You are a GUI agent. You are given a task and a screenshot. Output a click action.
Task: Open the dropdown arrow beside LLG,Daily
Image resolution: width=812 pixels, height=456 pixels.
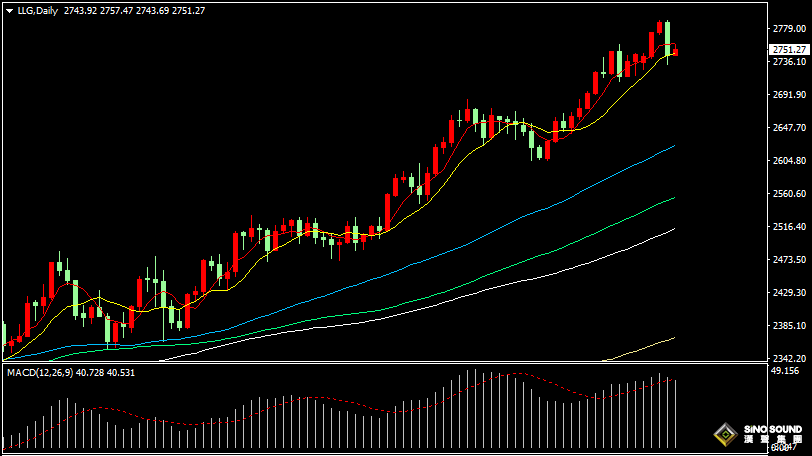pyautogui.click(x=9, y=10)
